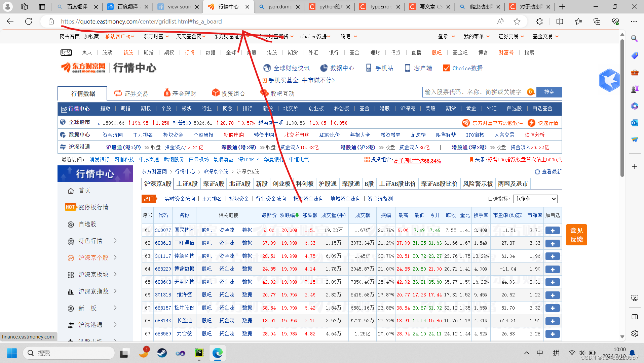Open the 首页 home icon in sidebar
644x363 pixels.
[71, 191]
